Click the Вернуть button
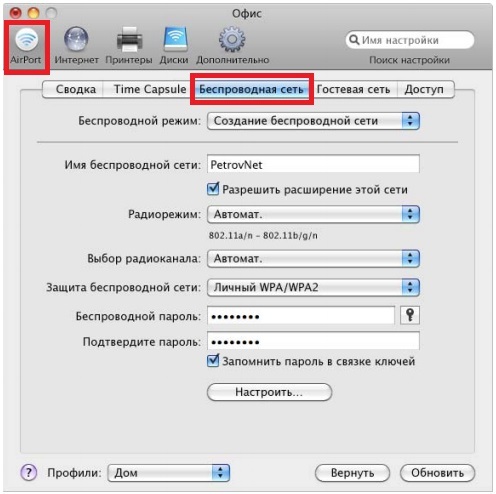 [352, 473]
